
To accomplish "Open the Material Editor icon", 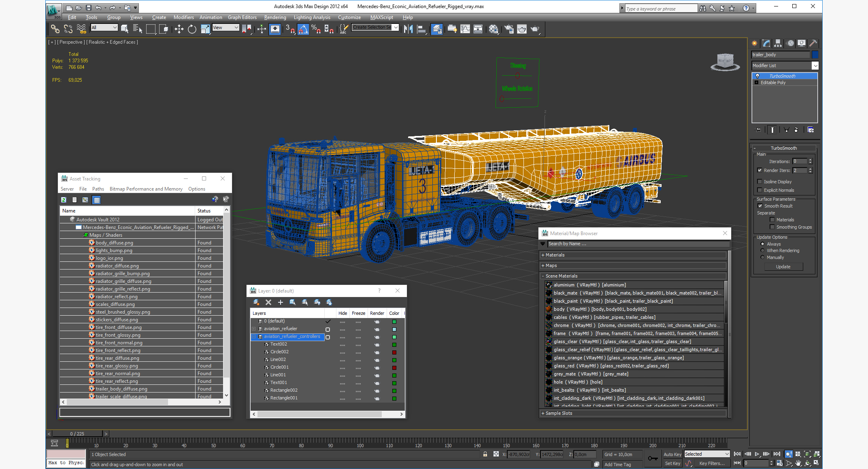I will [494, 29].
